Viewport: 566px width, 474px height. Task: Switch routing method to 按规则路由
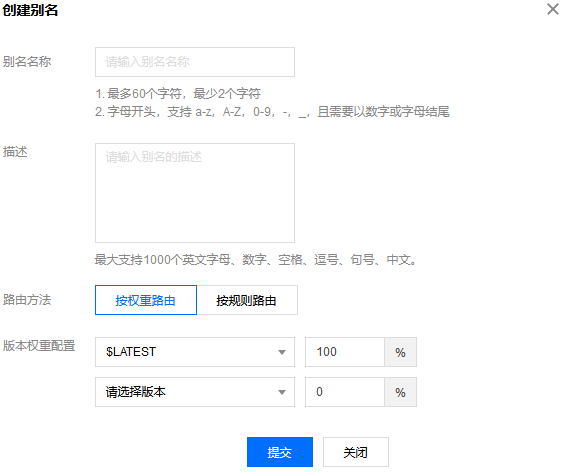(x=247, y=300)
